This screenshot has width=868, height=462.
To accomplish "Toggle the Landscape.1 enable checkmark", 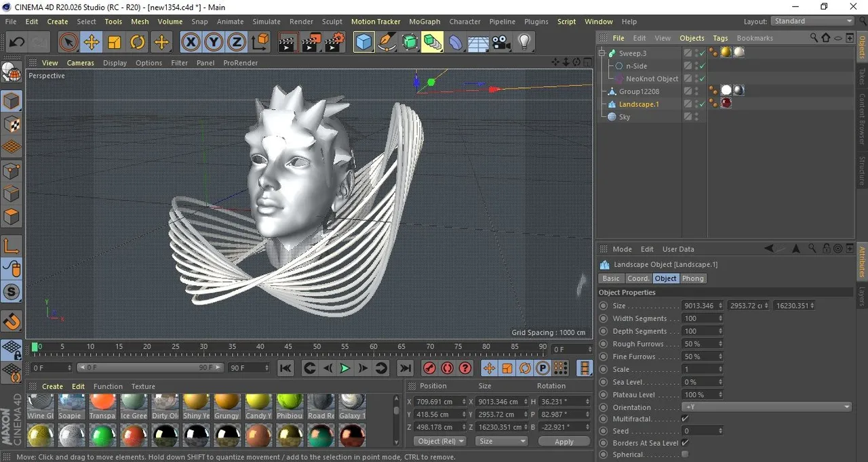I will [x=703, y=104].
